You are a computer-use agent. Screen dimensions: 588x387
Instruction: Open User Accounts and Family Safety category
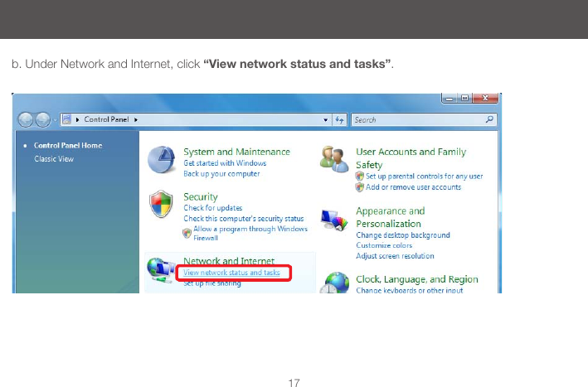[411, 158]
